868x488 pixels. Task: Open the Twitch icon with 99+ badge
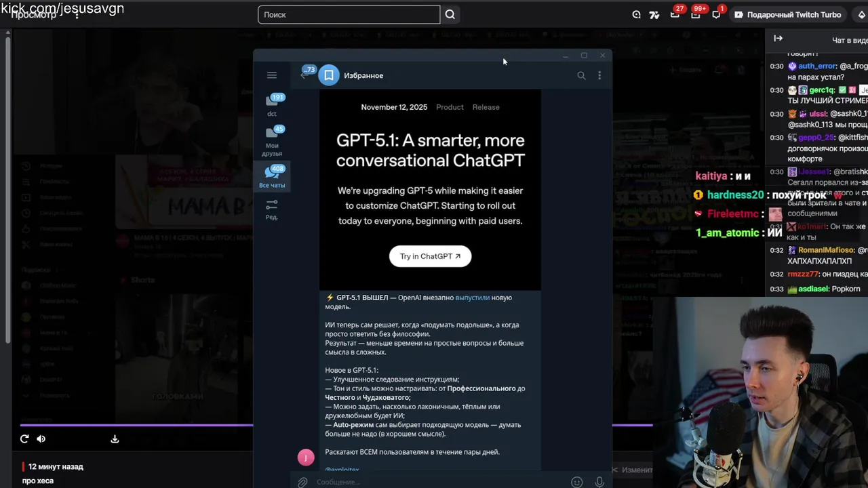click(x=696, y=14)
